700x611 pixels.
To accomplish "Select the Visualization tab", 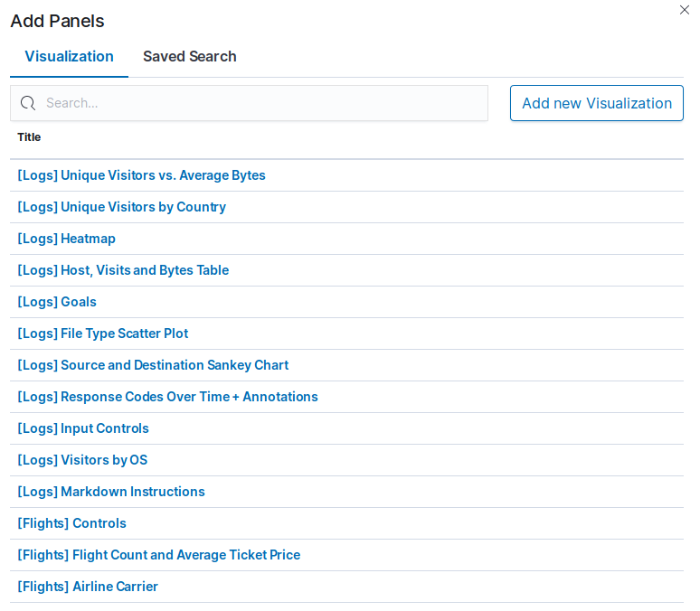I will [70, 57].
